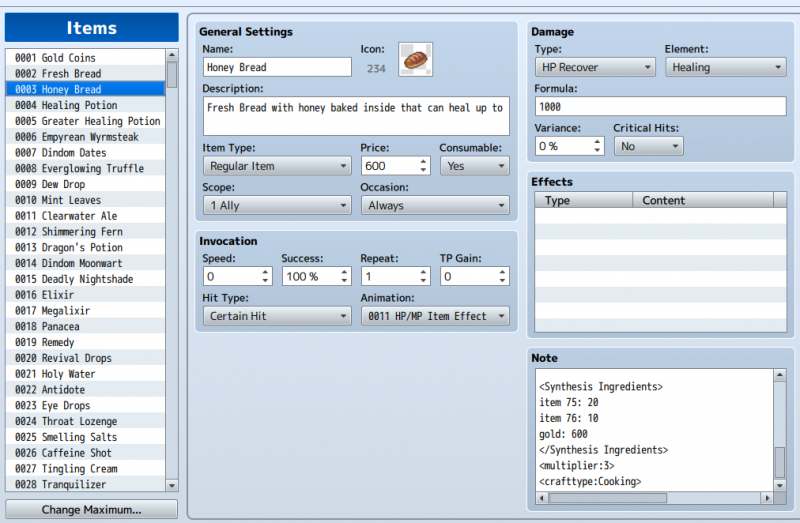Click the Description text box

[356, 116]
